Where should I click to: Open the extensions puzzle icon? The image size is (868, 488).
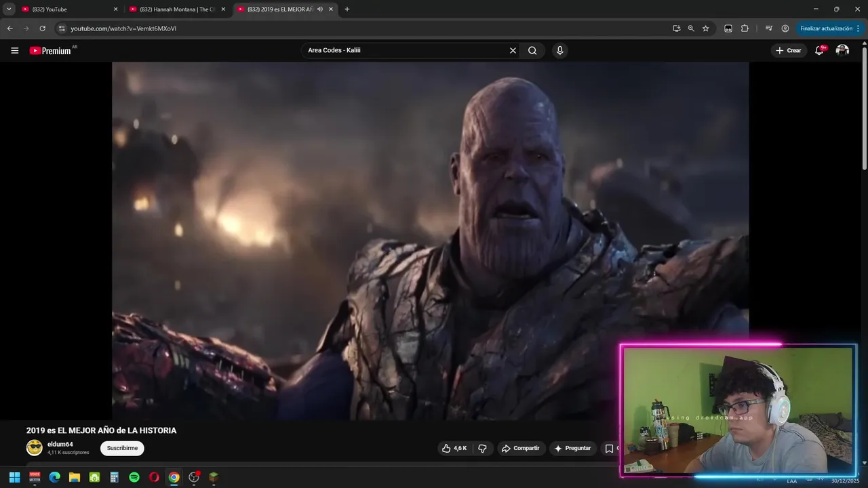(745, 28)
